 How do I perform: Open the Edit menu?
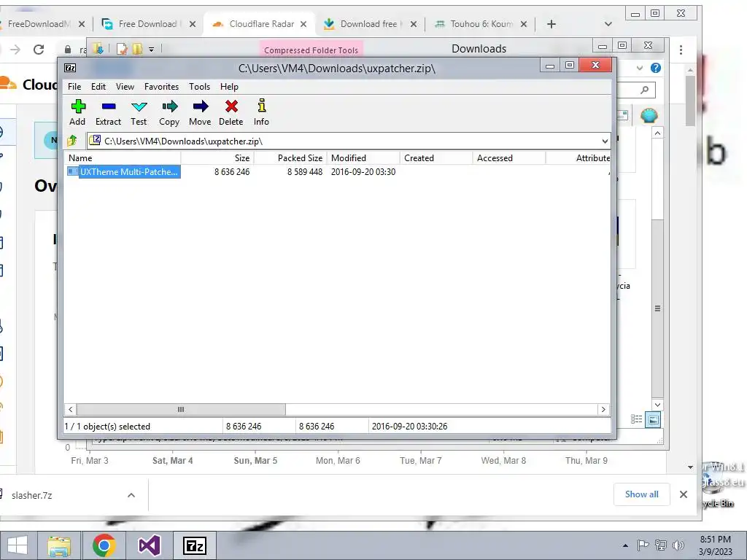[98, 87]
